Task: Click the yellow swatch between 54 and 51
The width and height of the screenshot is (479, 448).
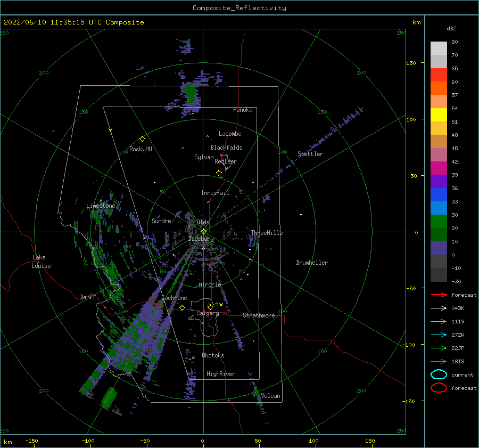Action: point(439,115)
